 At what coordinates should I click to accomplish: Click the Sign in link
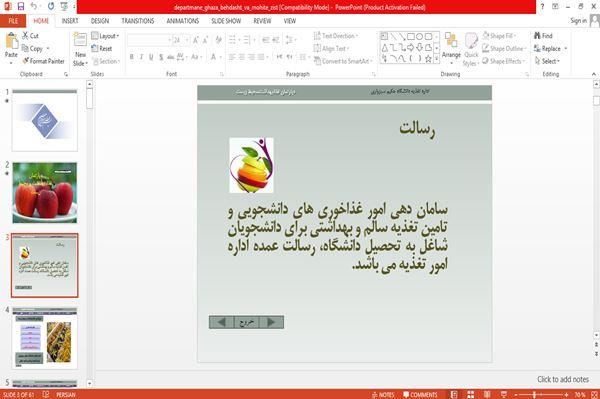point(578,21)
